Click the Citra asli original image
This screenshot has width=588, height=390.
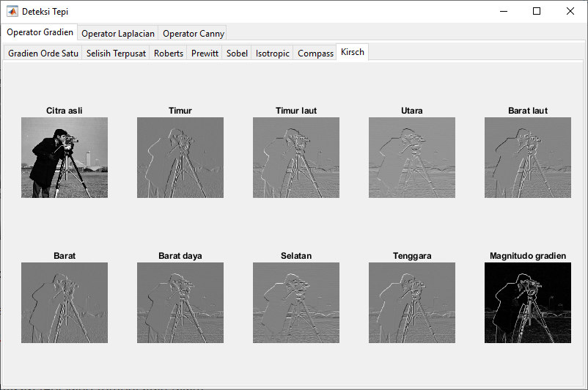click(x=65, y=158)
